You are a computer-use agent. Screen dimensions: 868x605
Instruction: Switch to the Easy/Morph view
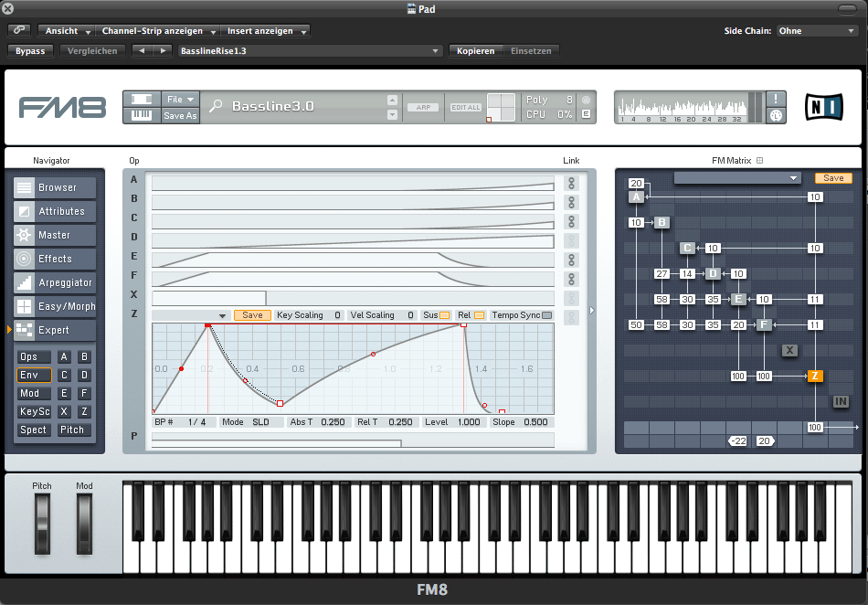pyautogui.click(x=54, y=306)
